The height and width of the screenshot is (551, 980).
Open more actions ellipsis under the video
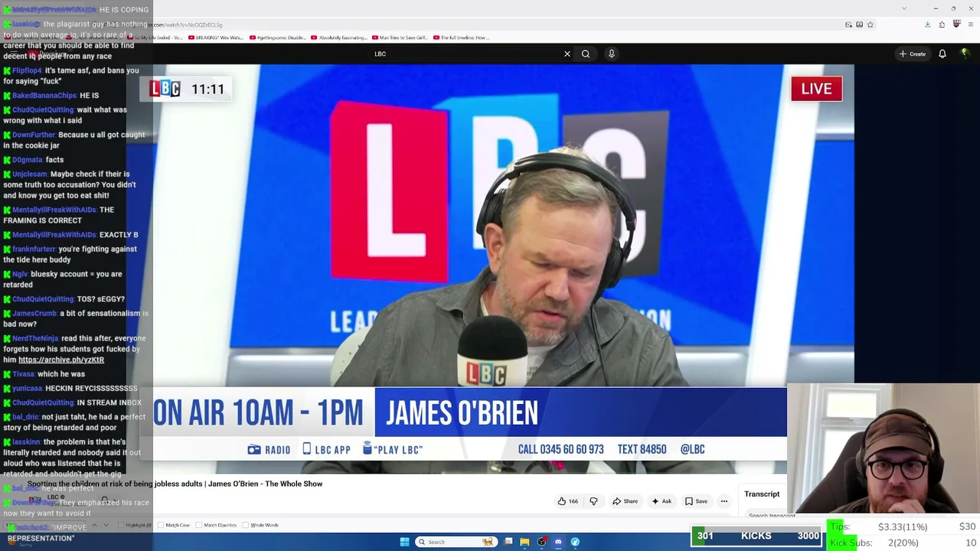724,501
